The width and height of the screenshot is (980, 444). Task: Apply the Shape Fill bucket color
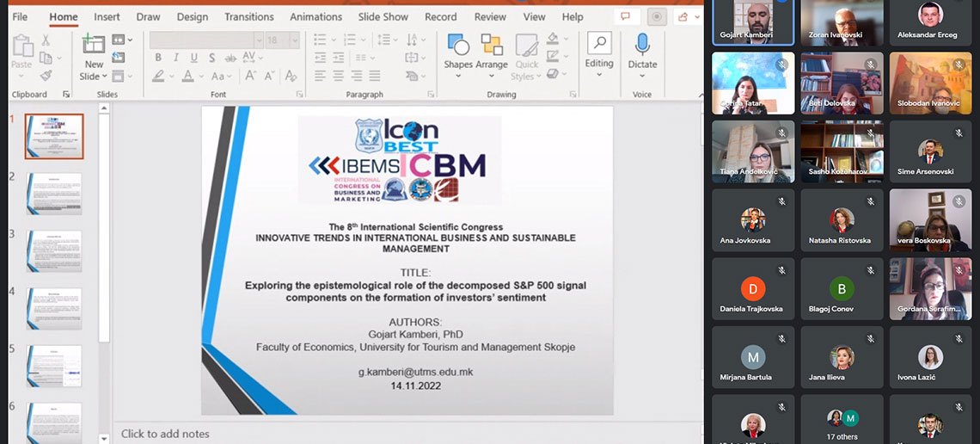click(x=553, y=40)
